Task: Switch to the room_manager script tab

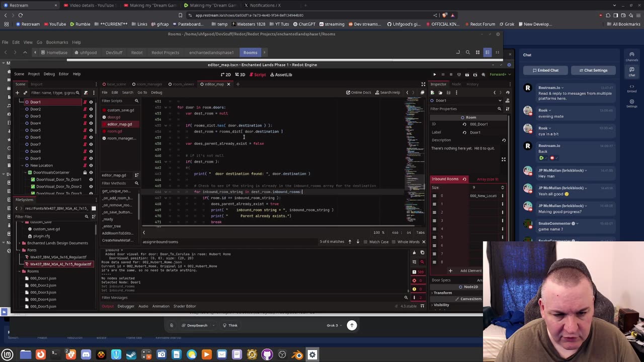Action: [x=149, y=84]
